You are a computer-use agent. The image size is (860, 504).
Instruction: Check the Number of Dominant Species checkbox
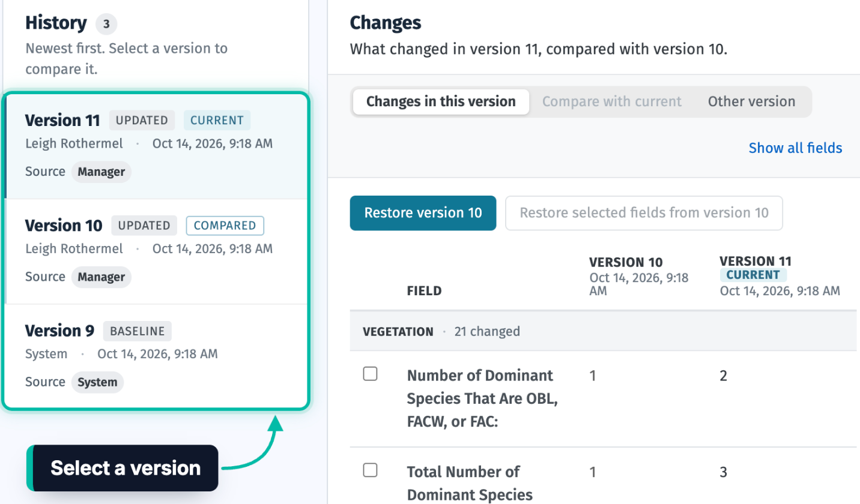point(371,374)
